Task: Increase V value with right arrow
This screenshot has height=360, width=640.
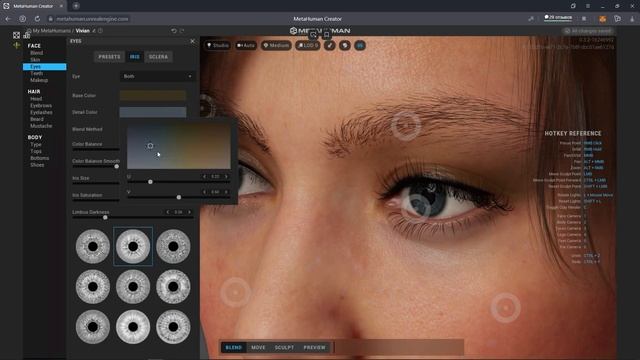Action: [226, 192]
